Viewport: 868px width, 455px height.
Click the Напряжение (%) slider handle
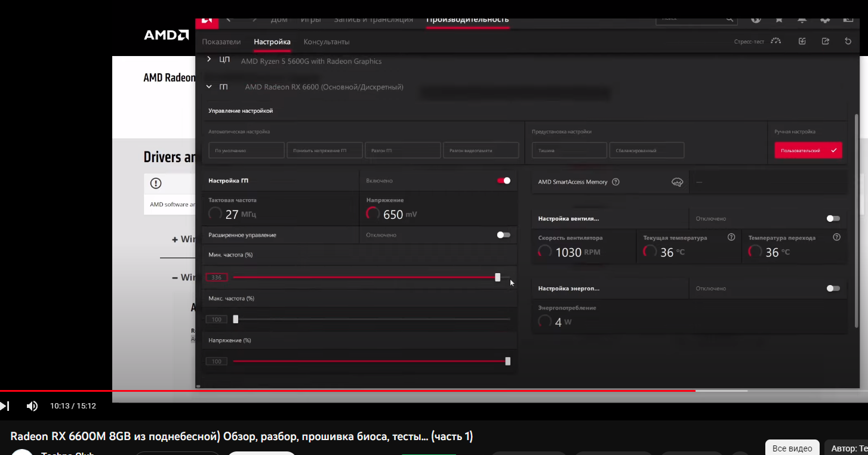coord(508,361)
